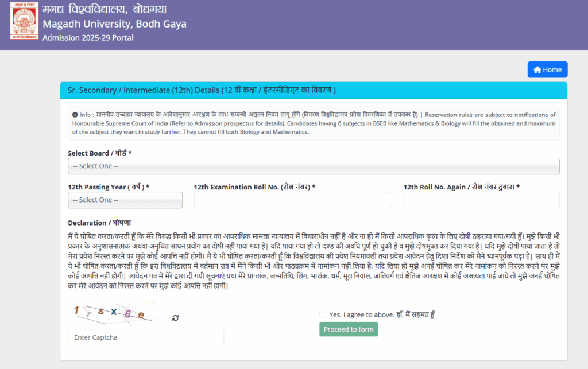Click the info icon before Info text
The width and height of the screenshot is (588, 369).
[75, 115]
